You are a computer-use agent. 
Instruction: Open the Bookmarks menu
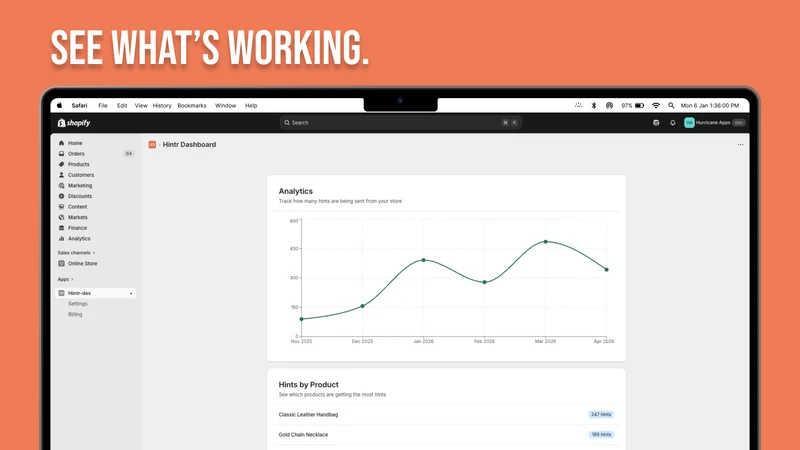[192, 106]
